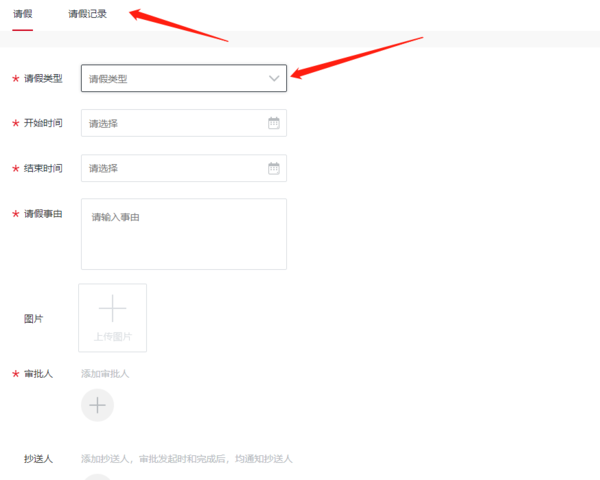The width and height of the screenshot is (600, 480).
Task: Click the 添加审批人 hint text
Action: click(x=105, y=374)
